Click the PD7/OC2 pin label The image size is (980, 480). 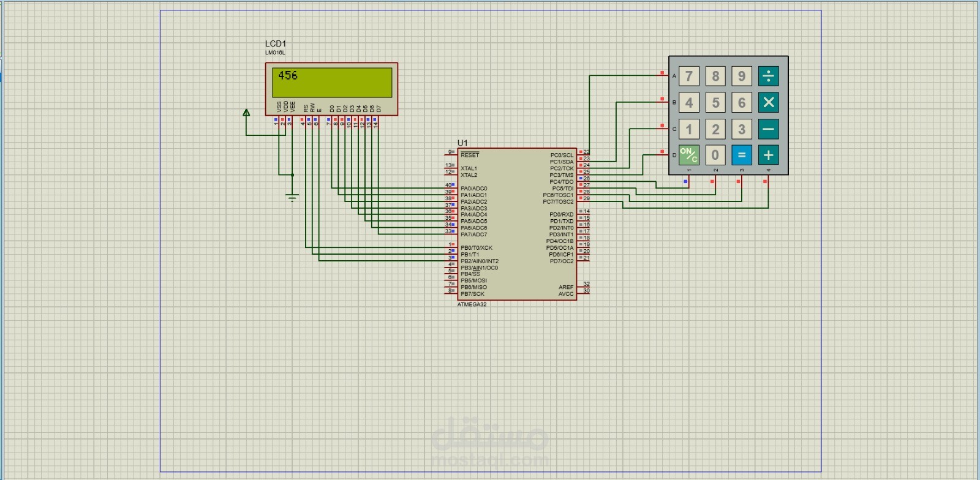[562, 261]
